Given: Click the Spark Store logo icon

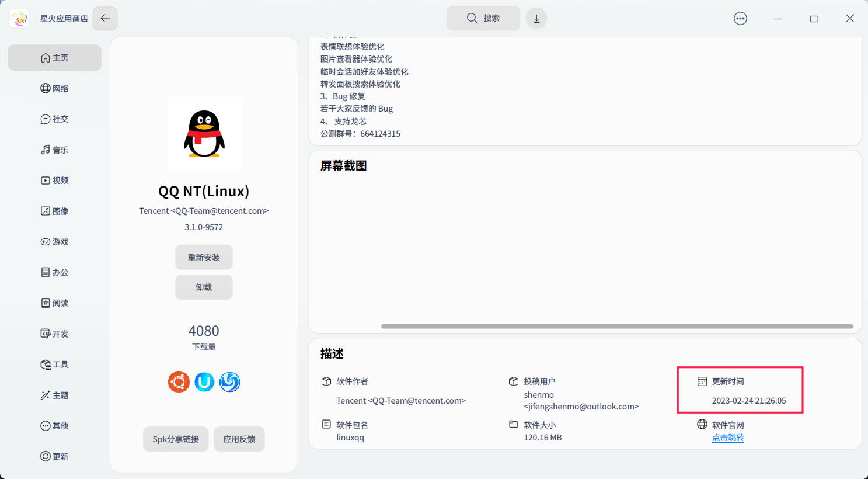Looking at the screenshot, I should [19, 18].
